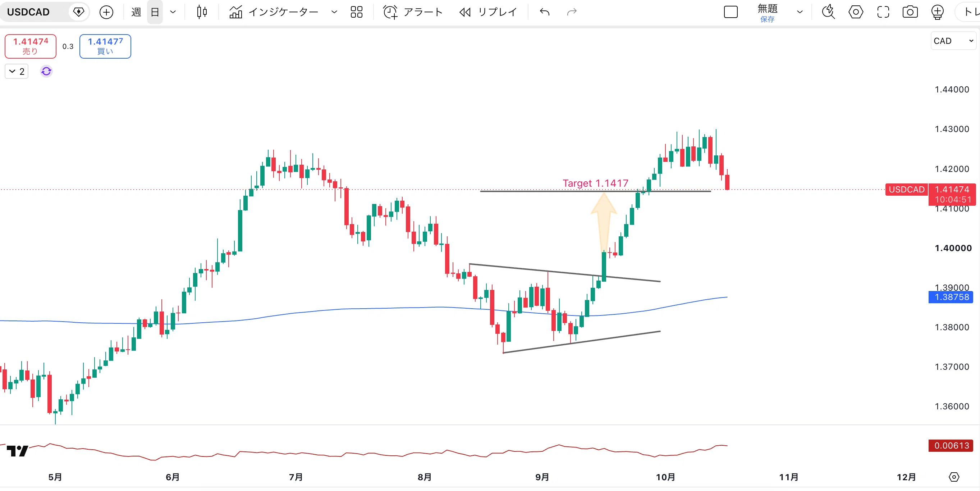
Task: Click the blue 1.38758 moving average label
Action: click(951, 297)
